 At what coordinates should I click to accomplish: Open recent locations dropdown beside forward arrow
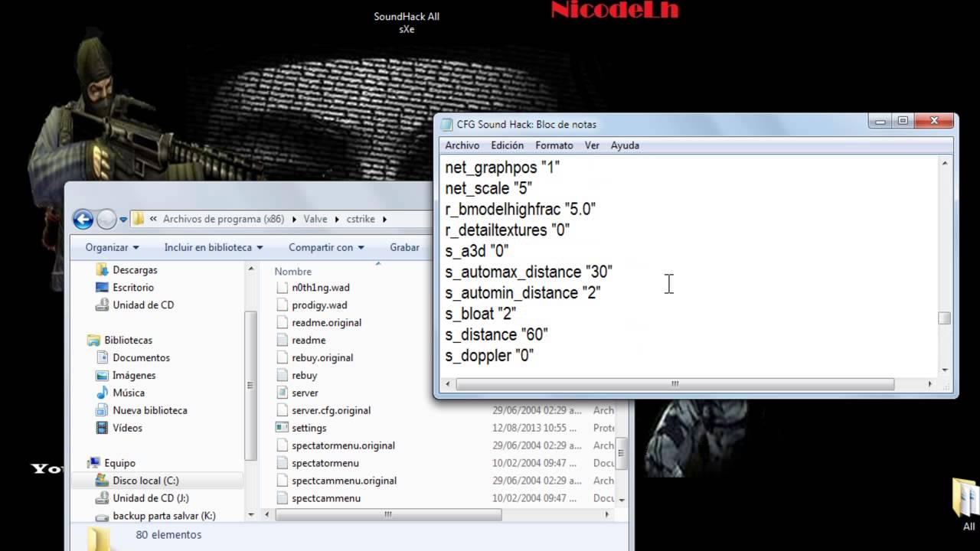tap(123, 220)
